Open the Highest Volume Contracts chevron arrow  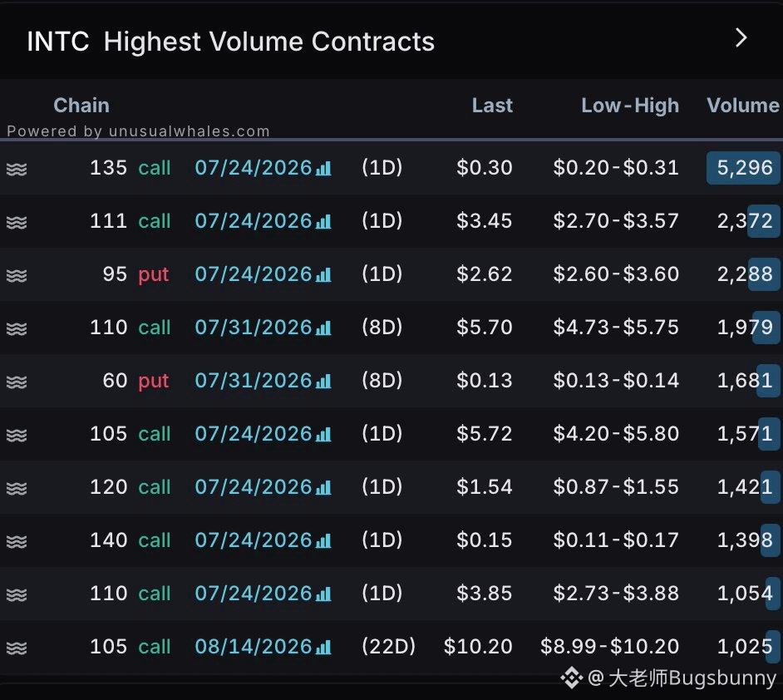point(741,38)
